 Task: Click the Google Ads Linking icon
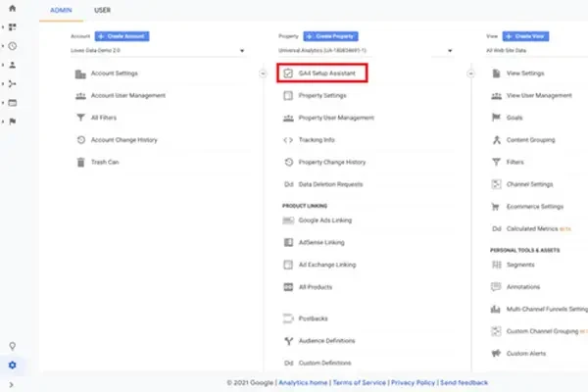click(288, 220)
